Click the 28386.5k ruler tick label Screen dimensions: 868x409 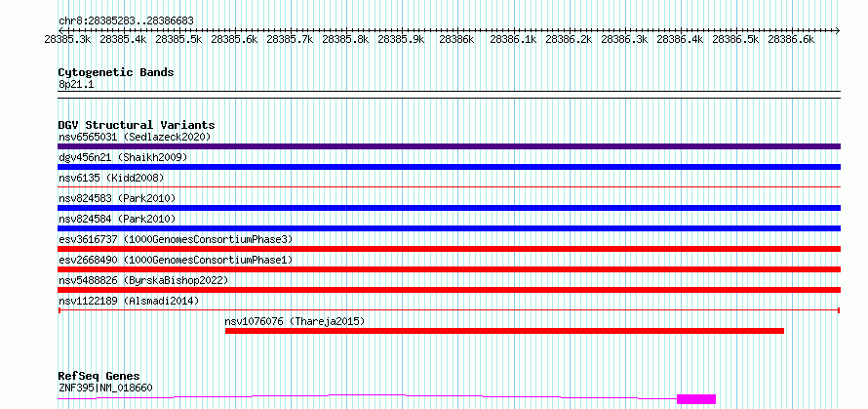[735, 39]
